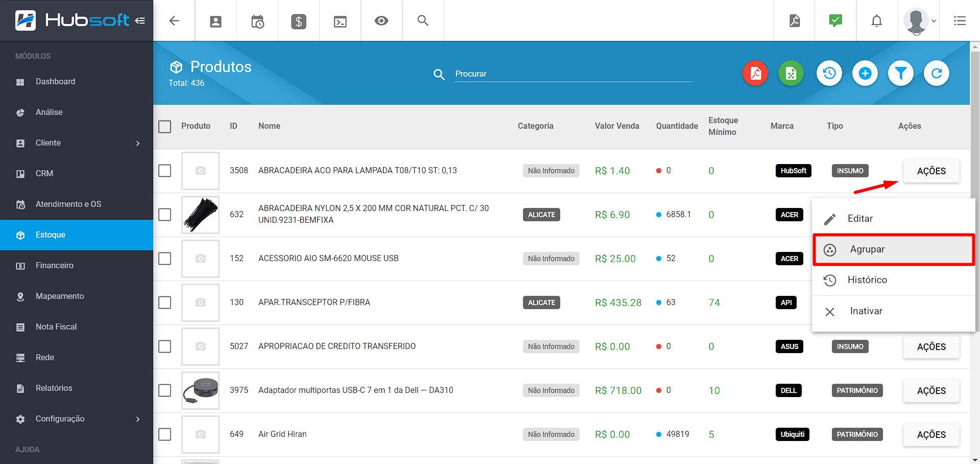Image resolution: width=980 pixels, height=464 pixels.
Task: Expand the Configuração sidebar submenu
Action: click(x=137, y=419)
